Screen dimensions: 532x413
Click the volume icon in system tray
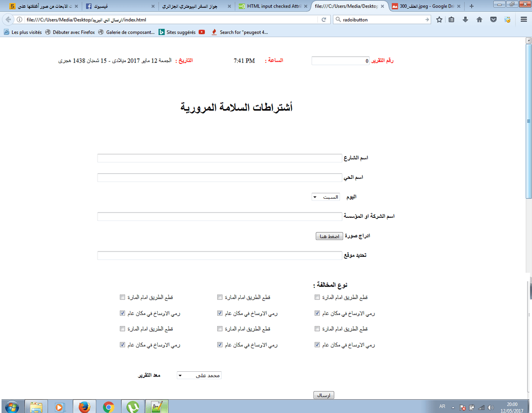(490, 407)
